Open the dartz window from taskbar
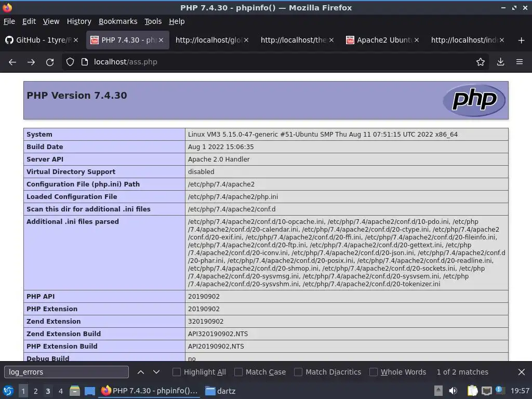532x399 pixels. click(x=220, y=391)
